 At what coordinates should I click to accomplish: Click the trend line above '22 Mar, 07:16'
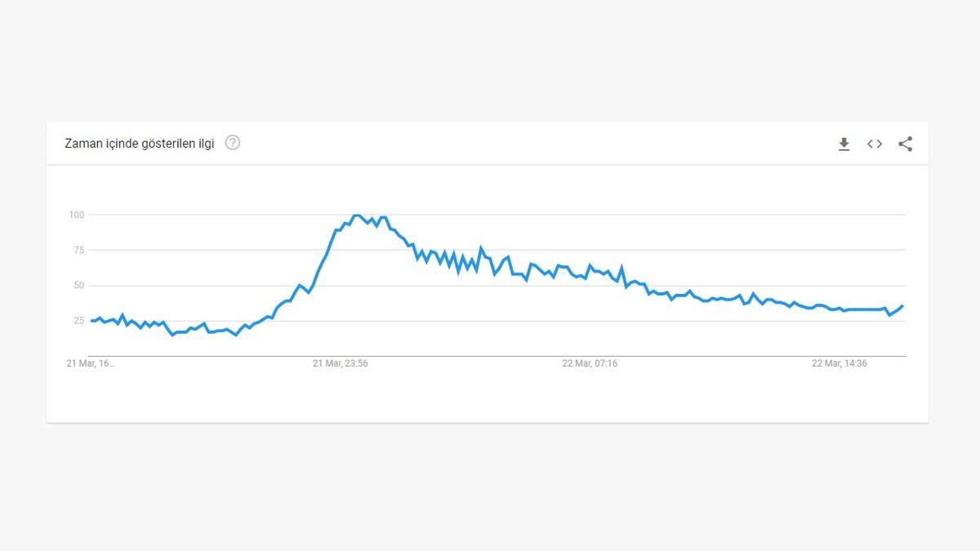pos(590,267)
